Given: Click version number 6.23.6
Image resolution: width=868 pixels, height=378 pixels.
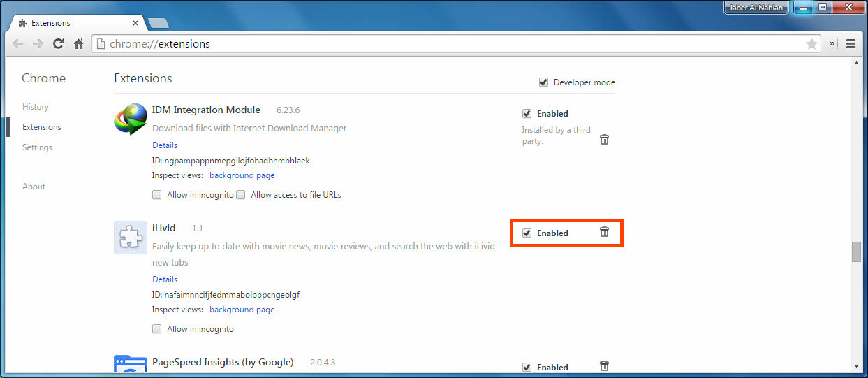Looking at the screenshot, I should click(x=288, y=110).
